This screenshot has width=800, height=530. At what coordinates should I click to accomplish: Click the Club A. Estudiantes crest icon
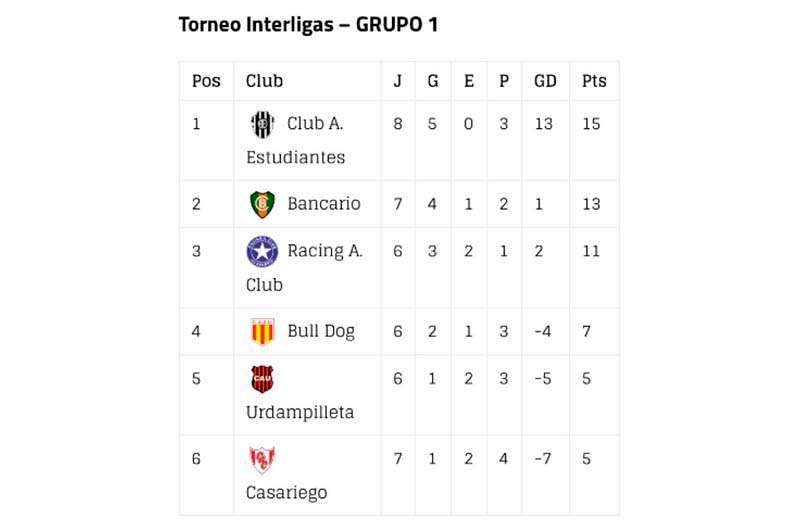(x=262, y=125)
